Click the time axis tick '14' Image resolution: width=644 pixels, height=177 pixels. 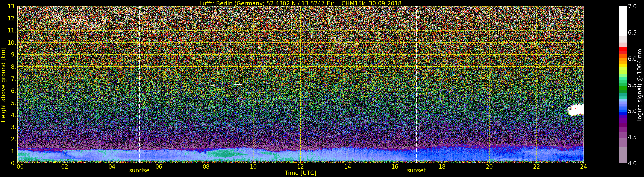point(348,166)
